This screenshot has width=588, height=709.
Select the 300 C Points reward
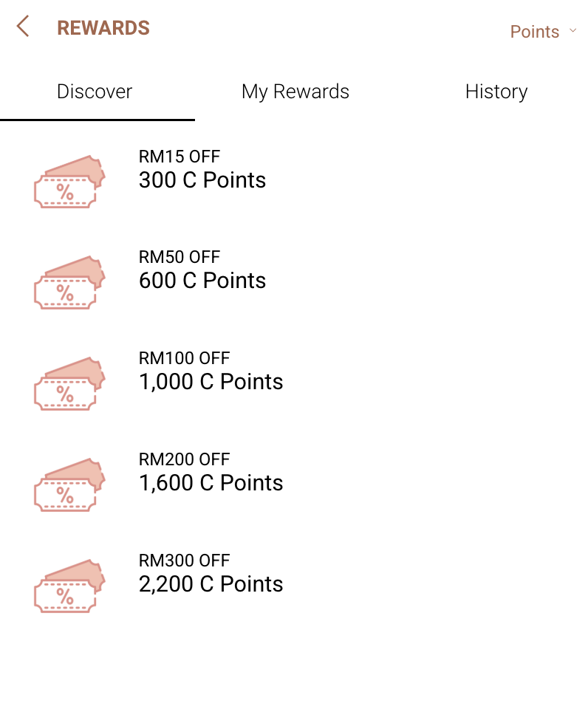click(202, 180)
